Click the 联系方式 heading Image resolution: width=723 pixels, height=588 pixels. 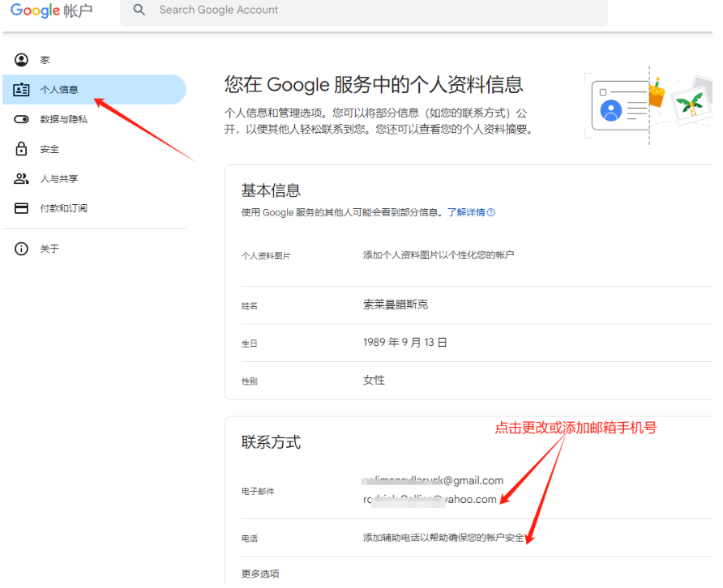coord(271,442)
